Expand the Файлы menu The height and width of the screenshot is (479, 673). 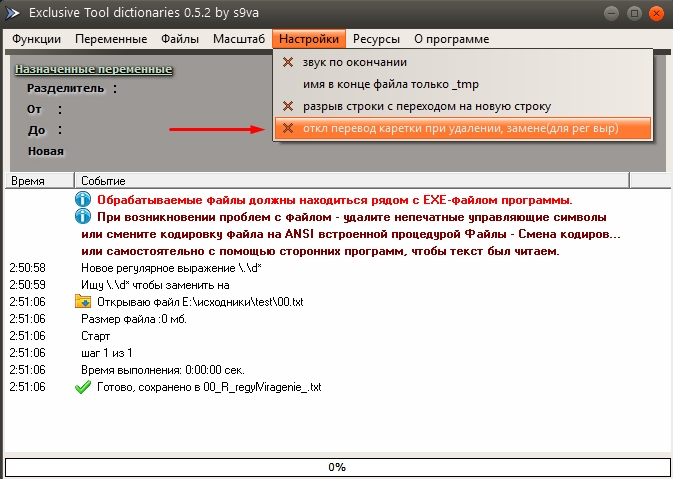tap(180, 39)
